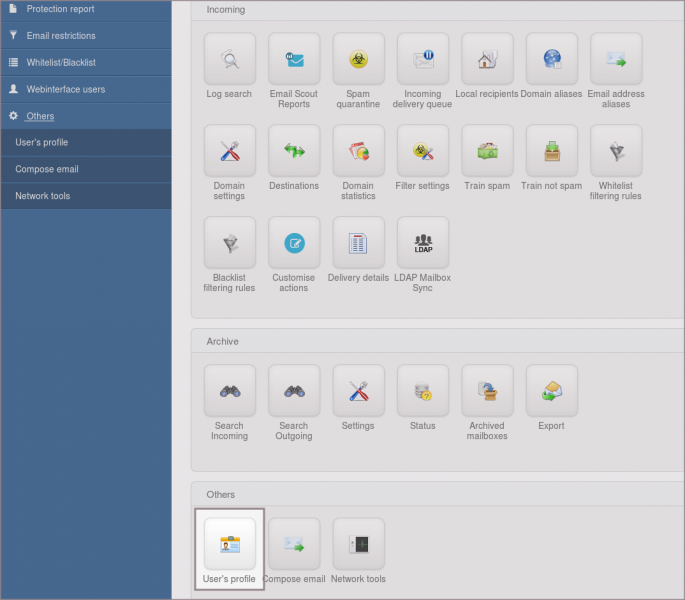
Task: Open Archived mailboxes icon
Action: 487,391
